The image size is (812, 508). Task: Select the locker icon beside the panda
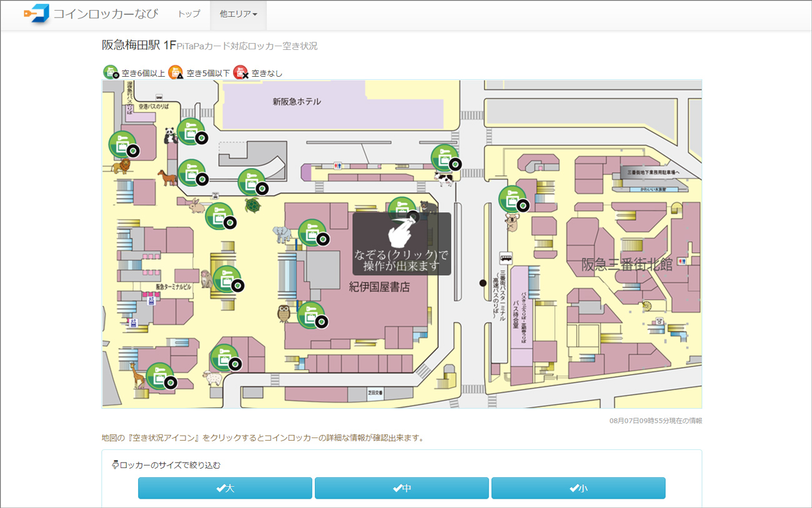(191, 132)
